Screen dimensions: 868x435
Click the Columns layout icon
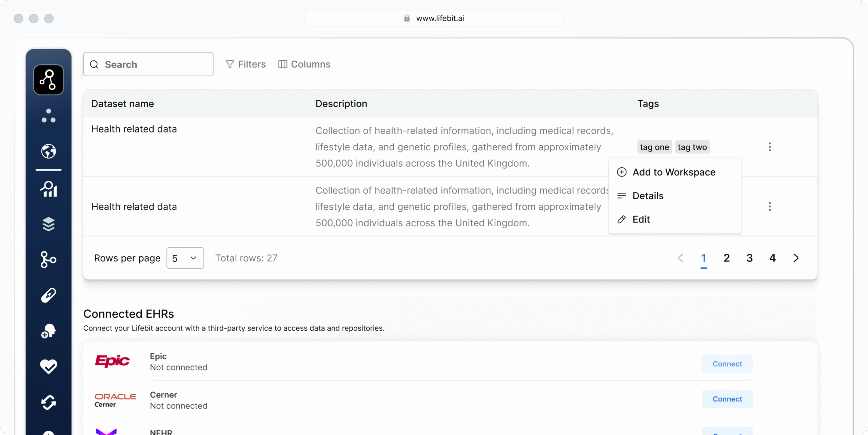pyautogui.click(x=283, y=64)
